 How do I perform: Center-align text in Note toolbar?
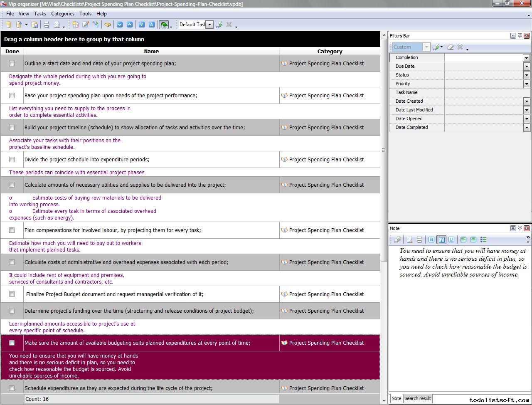[x=473, y=240]
